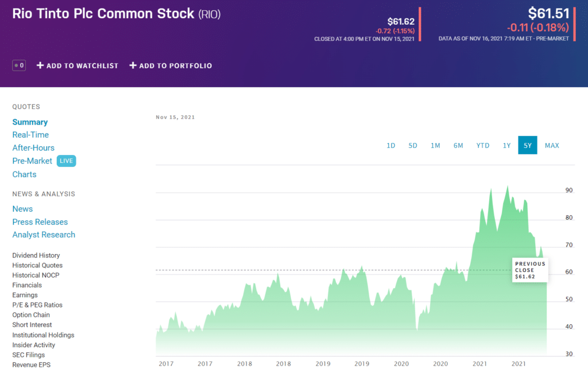Open the Earnings page
Viewport: 588px width, 377px height.
[25, 295]
